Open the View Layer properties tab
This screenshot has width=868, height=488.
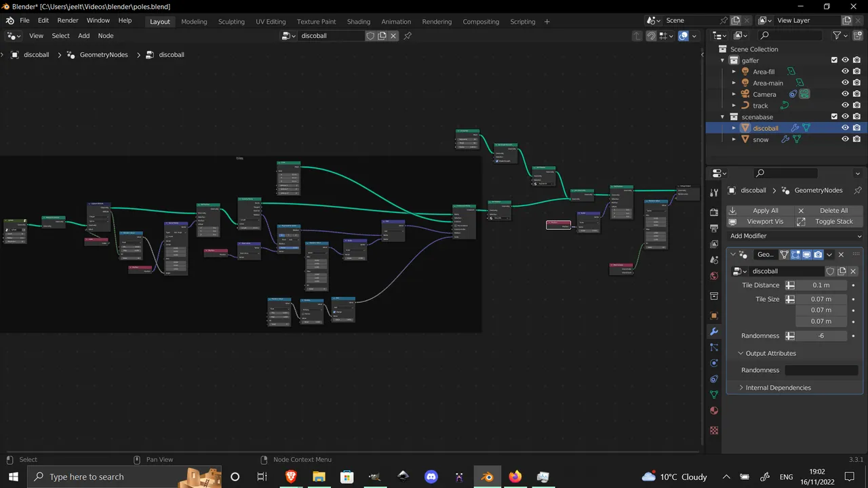(x=713, y=244)
